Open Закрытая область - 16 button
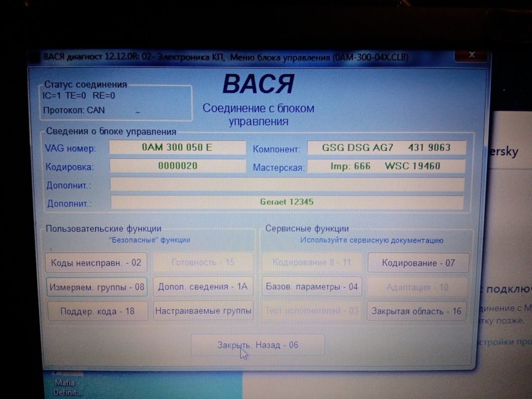Image resolution: width=532 pixels, height=399 pixels. click(416, 311)
